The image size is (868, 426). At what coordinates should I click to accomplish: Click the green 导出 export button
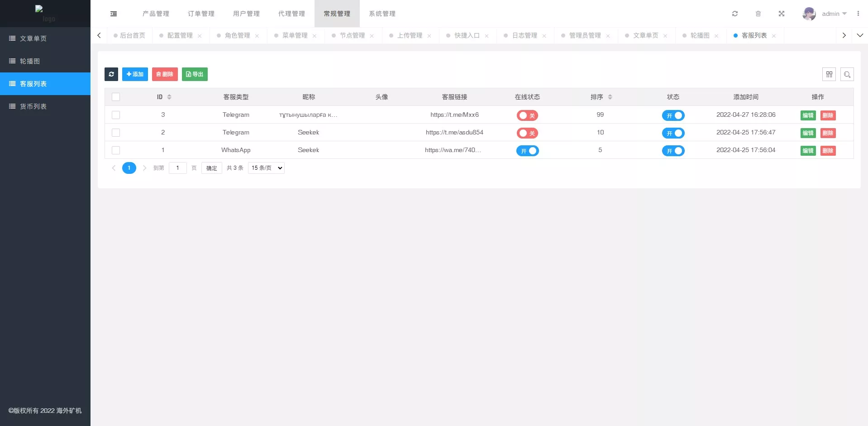pyautogui.click(x=195, y=74)
